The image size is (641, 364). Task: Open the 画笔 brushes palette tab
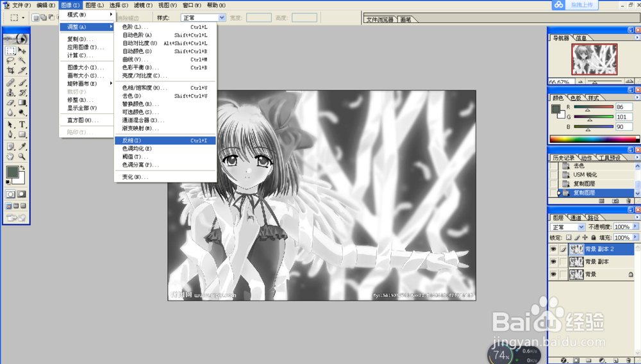tap(406, 20)
